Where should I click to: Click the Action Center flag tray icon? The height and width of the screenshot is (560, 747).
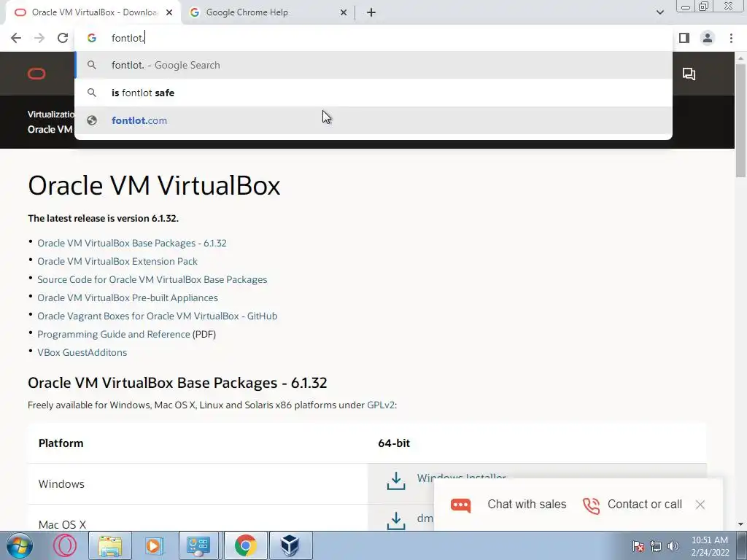(638, 546)
